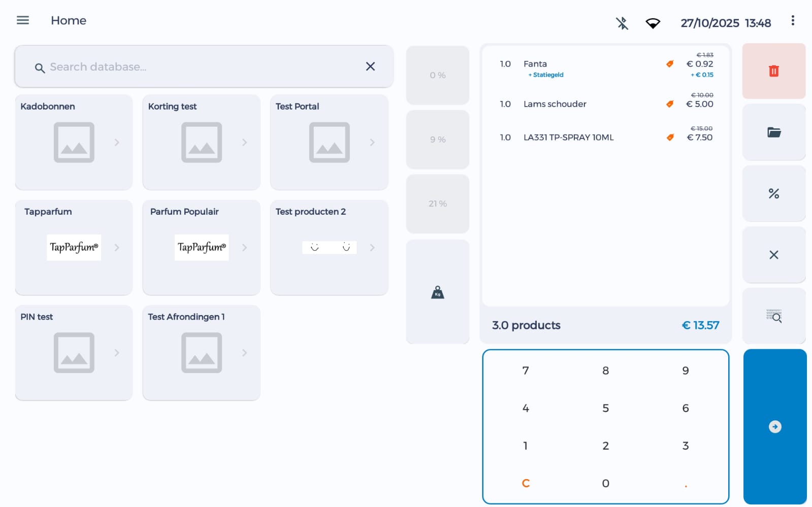Expand the Korting test category arrow
The image size is (812, 507).
(244, 143)
